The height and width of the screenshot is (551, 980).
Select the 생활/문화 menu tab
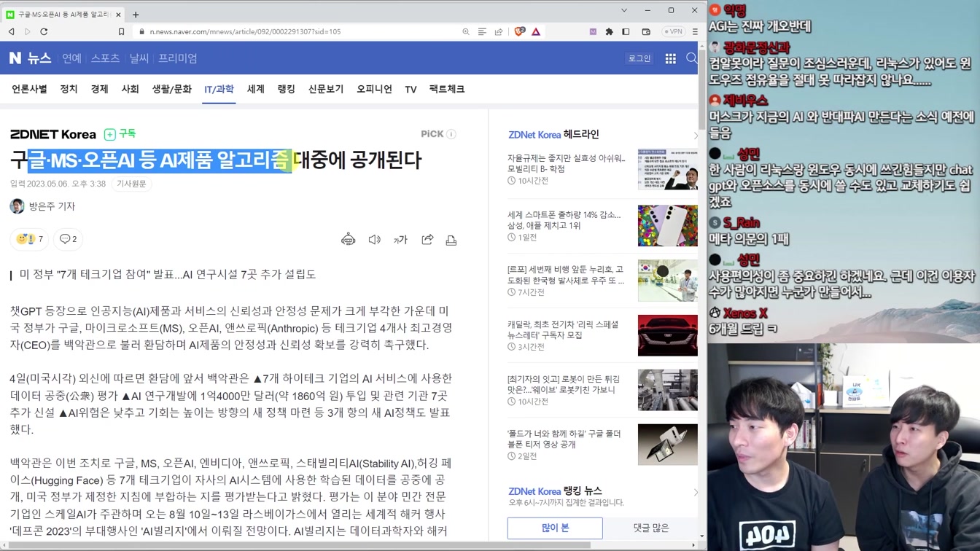point(171,89)
